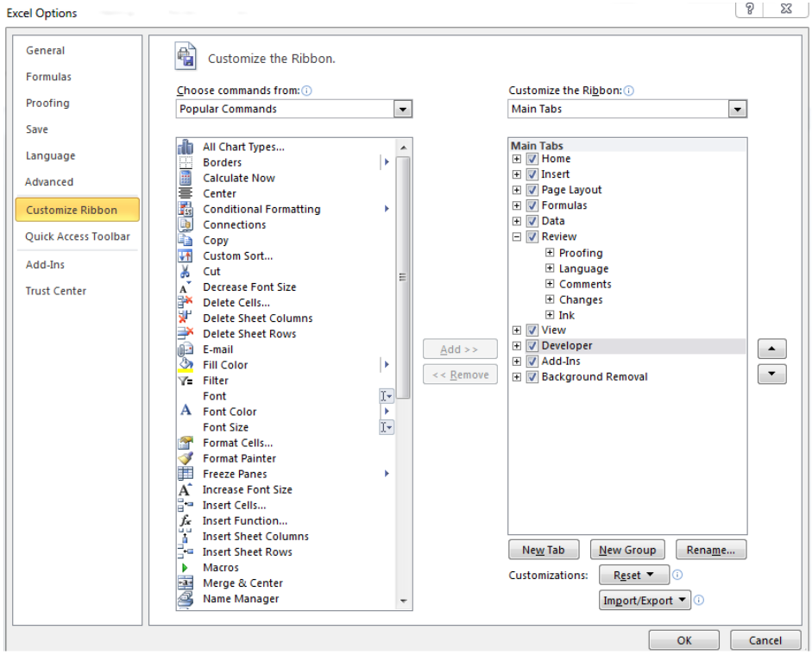Click the Conditional Formatting icon

point(186,209)
